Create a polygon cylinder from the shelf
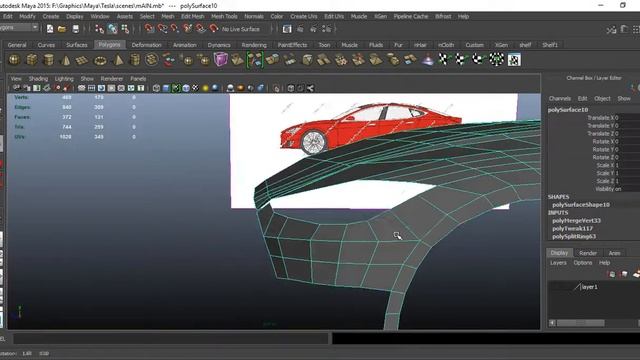 point(49,60)
